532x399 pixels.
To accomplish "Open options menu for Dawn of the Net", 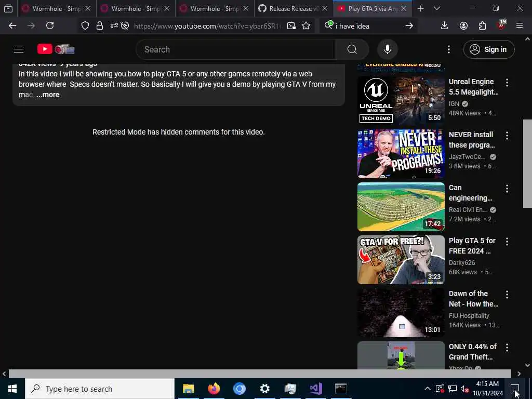I will click(x=507, y=294).
